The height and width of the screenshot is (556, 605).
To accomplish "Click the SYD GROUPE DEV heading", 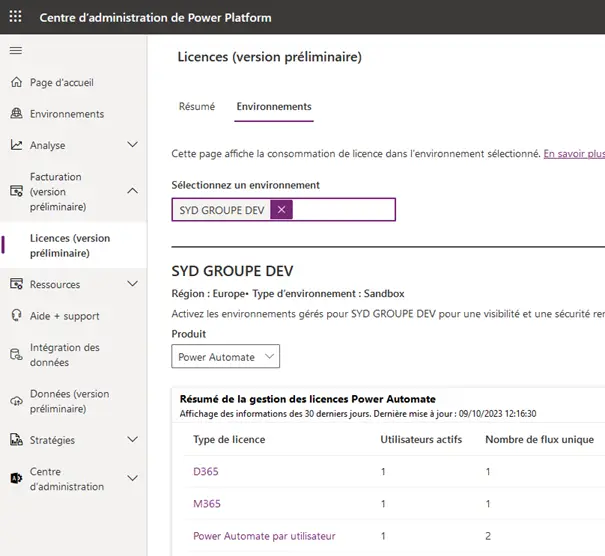I will [232, 271].
